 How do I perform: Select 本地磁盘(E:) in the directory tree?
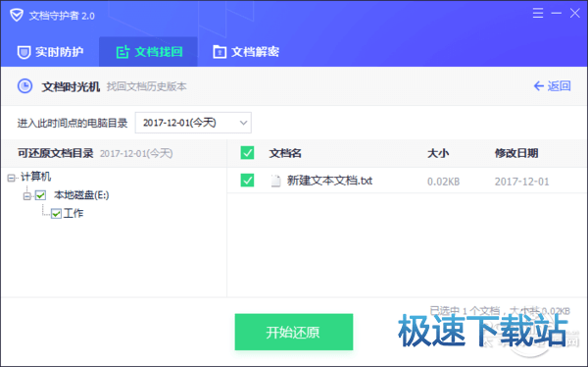pos(81,195)
